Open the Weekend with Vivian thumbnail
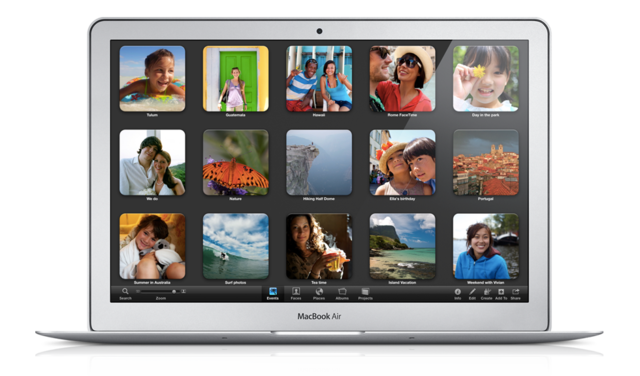 tap(486, 246)
